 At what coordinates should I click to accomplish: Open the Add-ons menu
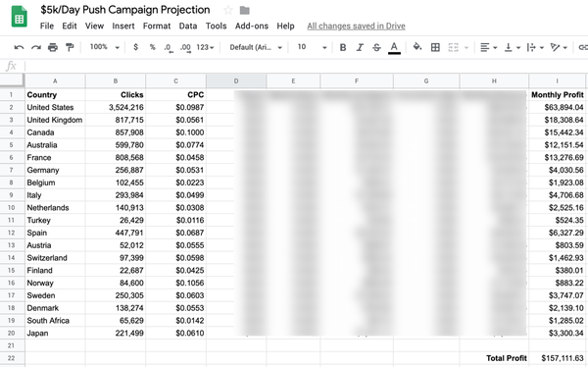[x=252, y=26]
